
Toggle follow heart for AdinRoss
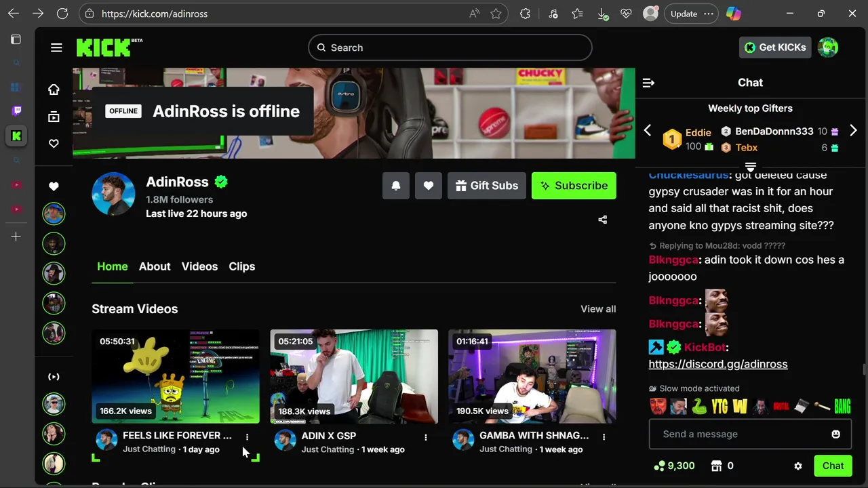click(429, 186)
